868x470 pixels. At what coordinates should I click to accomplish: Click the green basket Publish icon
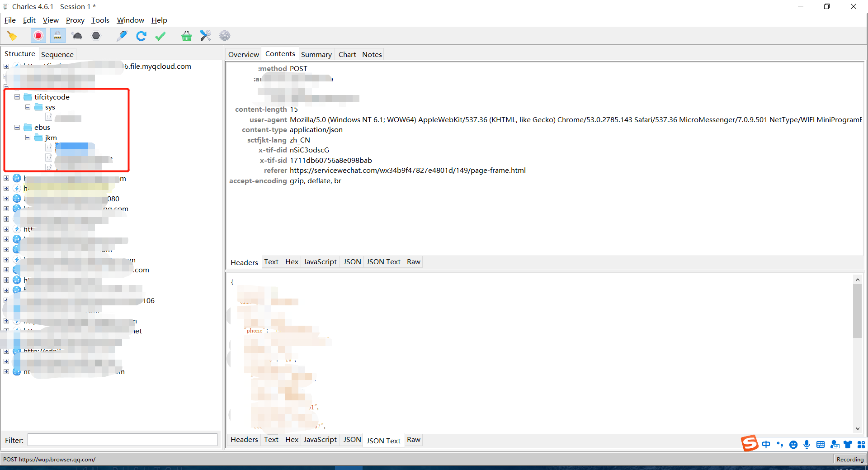[x=186, y=36]
